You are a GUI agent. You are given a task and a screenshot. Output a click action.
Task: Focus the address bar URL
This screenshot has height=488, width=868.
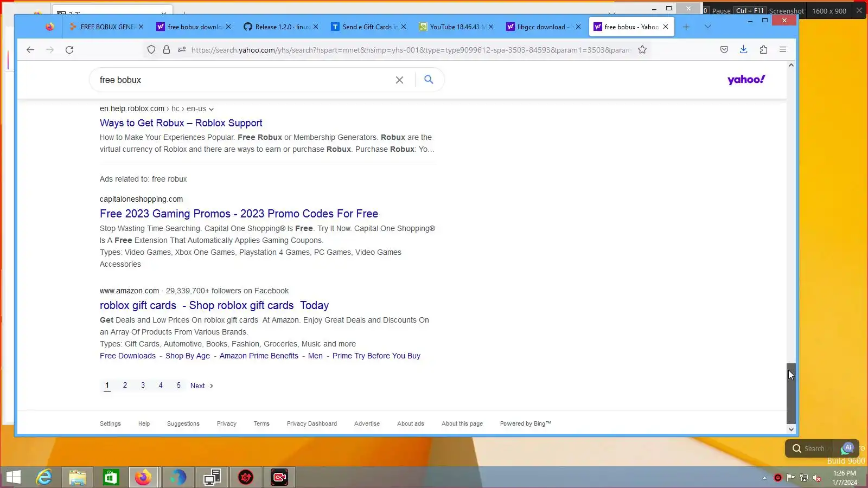click(411, 50)
